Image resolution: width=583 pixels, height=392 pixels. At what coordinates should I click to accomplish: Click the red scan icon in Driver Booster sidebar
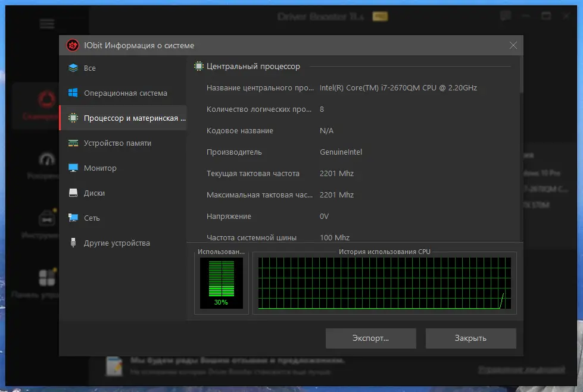(47, 99)
